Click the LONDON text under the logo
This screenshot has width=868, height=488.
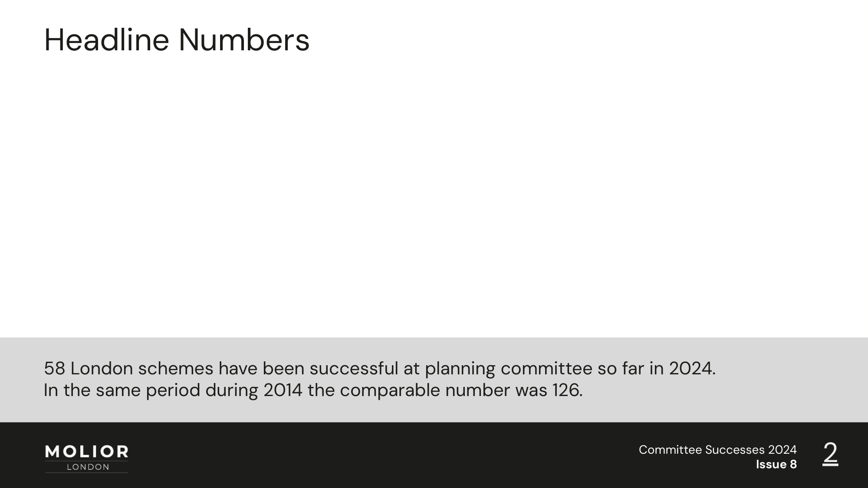point(88,467)
